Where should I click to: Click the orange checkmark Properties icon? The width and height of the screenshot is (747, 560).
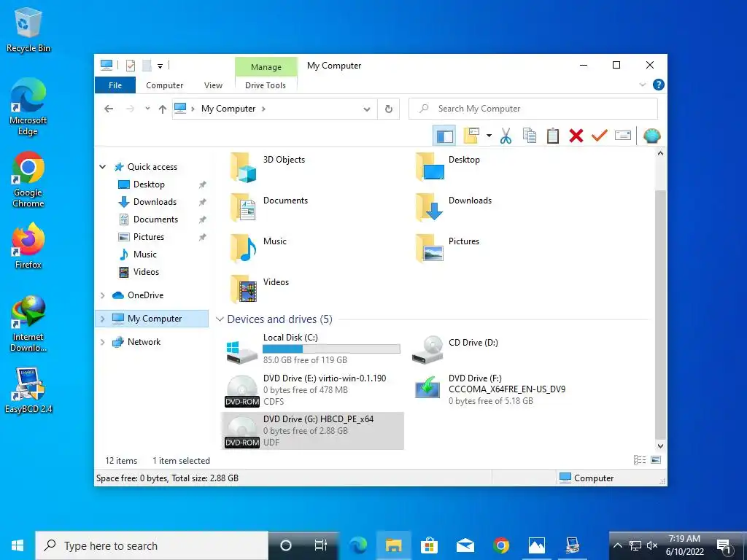(600, 136)
